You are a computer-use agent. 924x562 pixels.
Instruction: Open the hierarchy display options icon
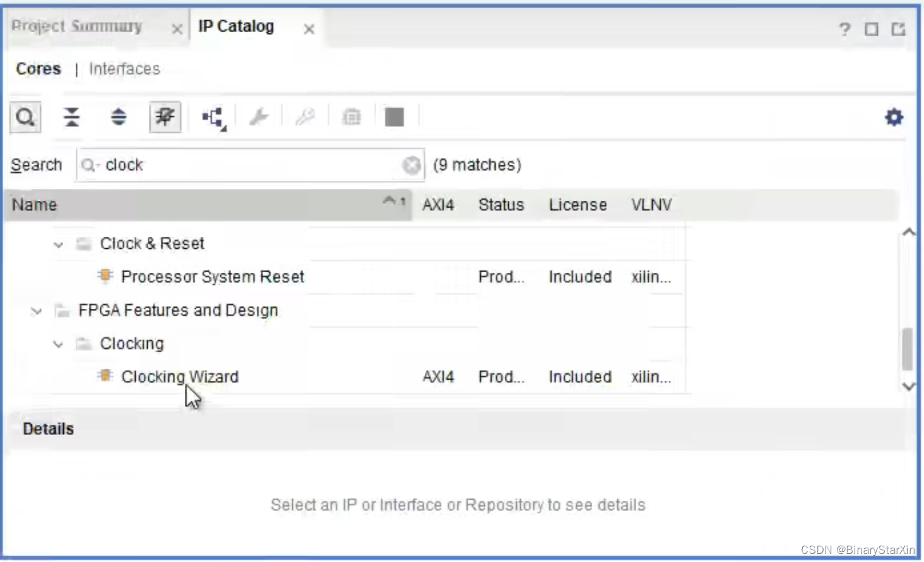(213, 117)
